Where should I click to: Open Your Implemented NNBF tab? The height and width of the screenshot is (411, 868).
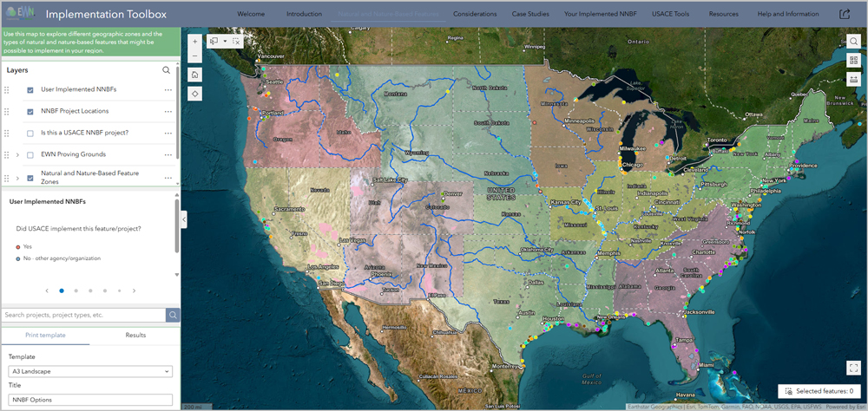602,14
